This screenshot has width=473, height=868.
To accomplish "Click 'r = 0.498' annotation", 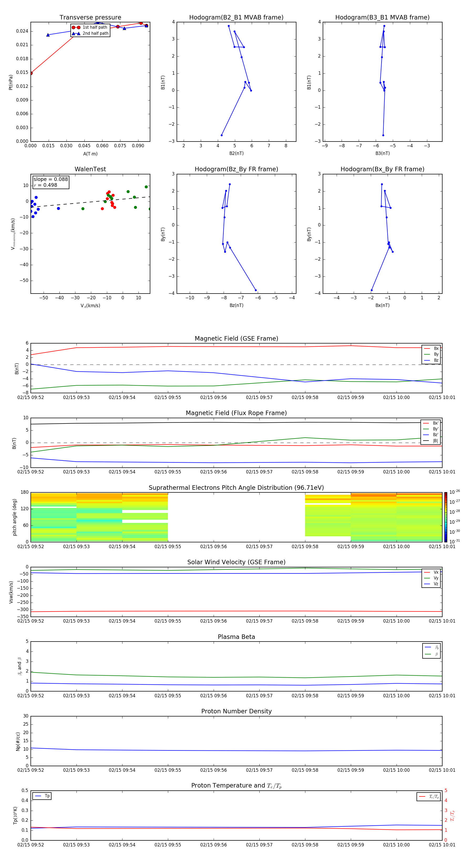I will coord(45,185).
